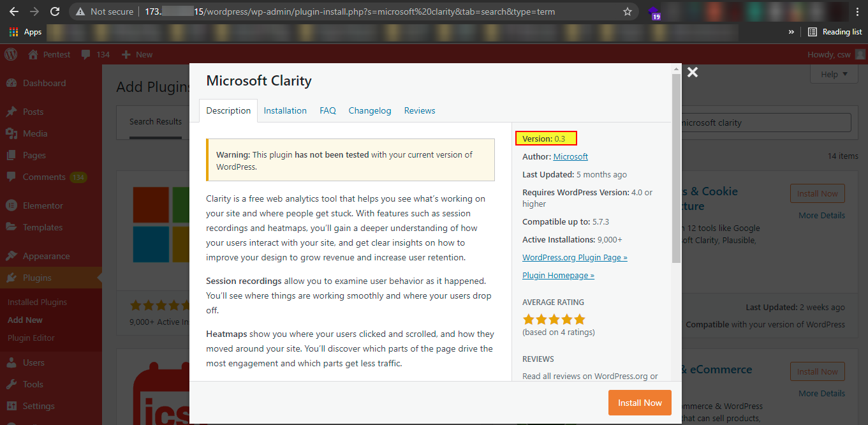Click the browser Back arrow

point(14,11)
